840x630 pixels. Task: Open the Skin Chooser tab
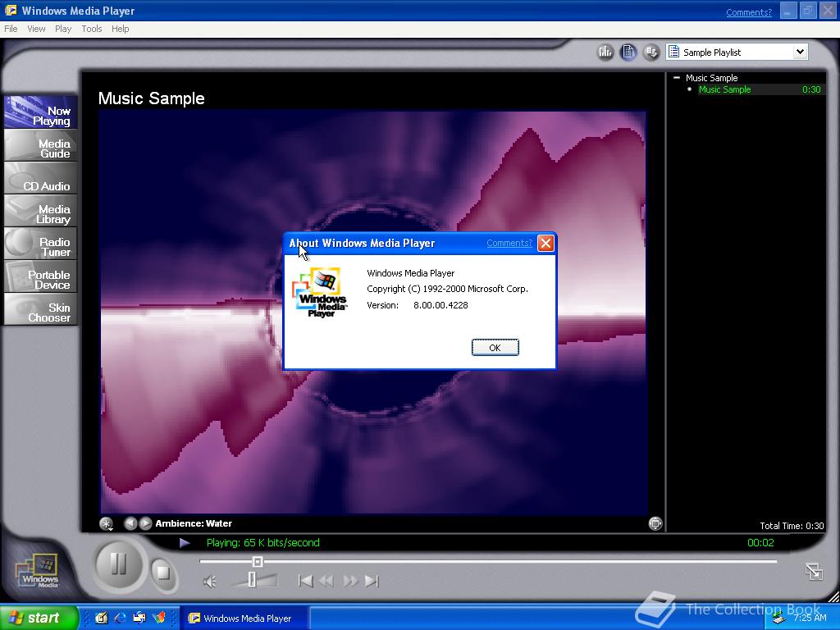[x=41, y=309]
